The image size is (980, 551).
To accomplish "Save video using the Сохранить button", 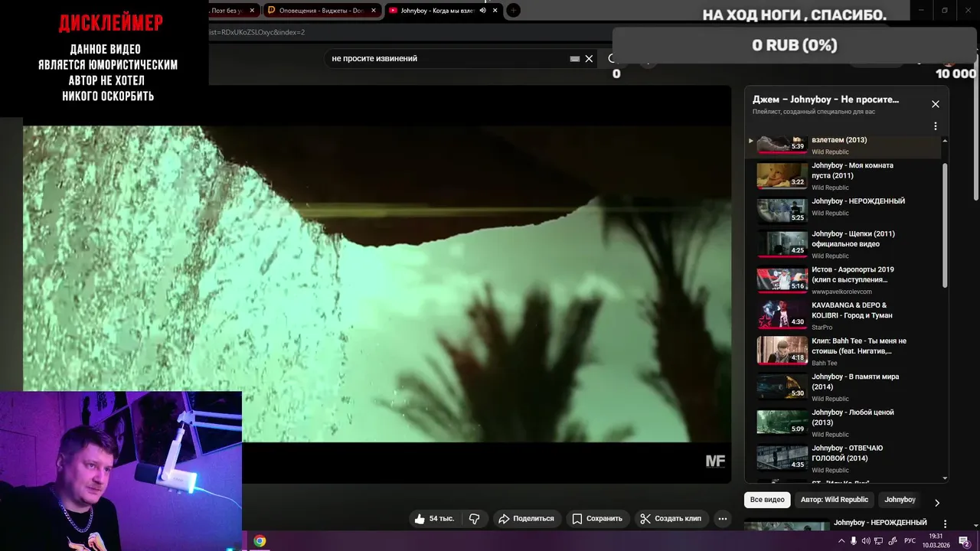I will click(597, 519).
